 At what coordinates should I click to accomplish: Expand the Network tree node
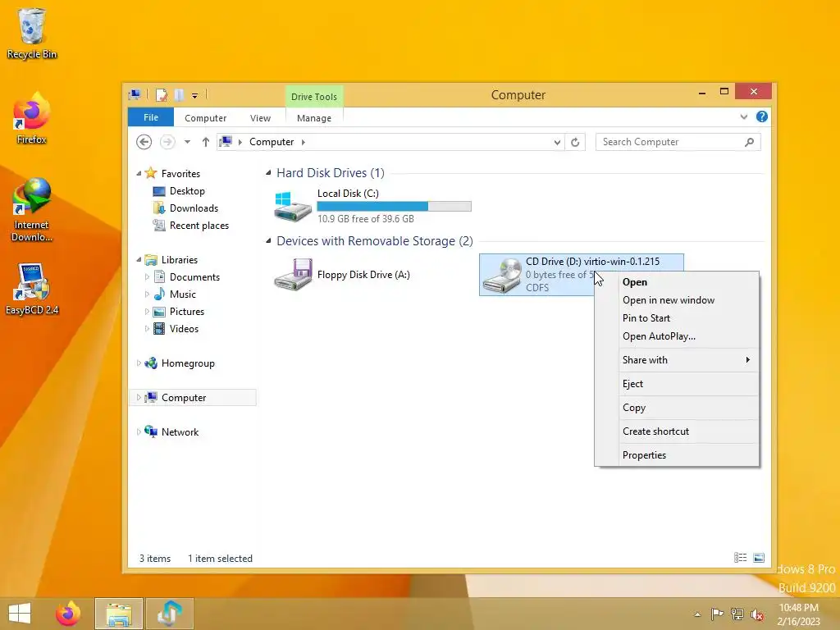(139, 431)
